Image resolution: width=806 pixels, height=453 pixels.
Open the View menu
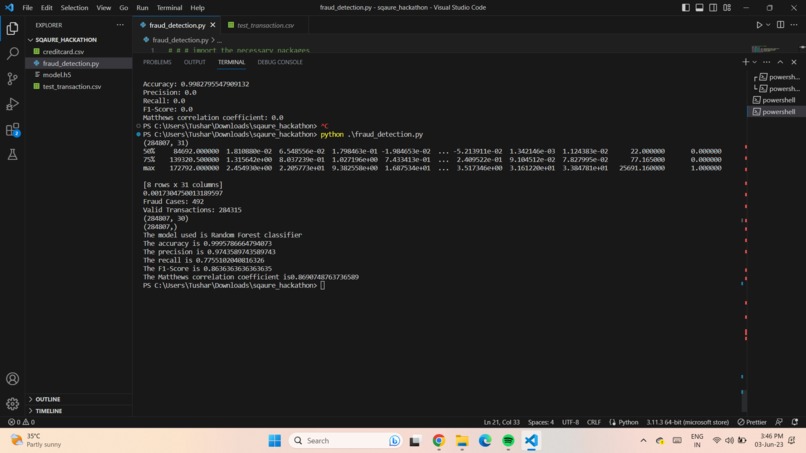point(103,8)
